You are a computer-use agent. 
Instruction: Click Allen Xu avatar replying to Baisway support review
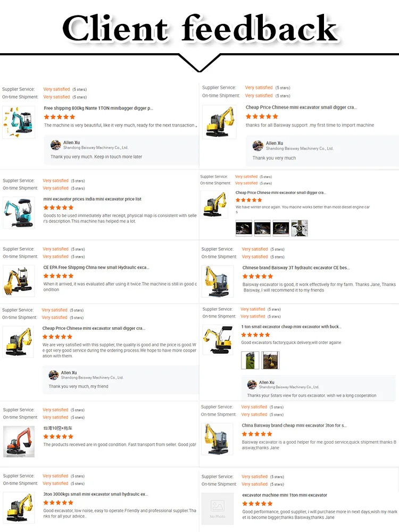[258, 146]
